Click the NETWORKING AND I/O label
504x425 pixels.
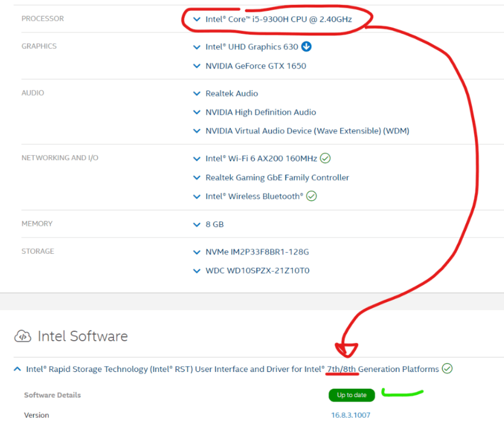[x=60, y=158]
